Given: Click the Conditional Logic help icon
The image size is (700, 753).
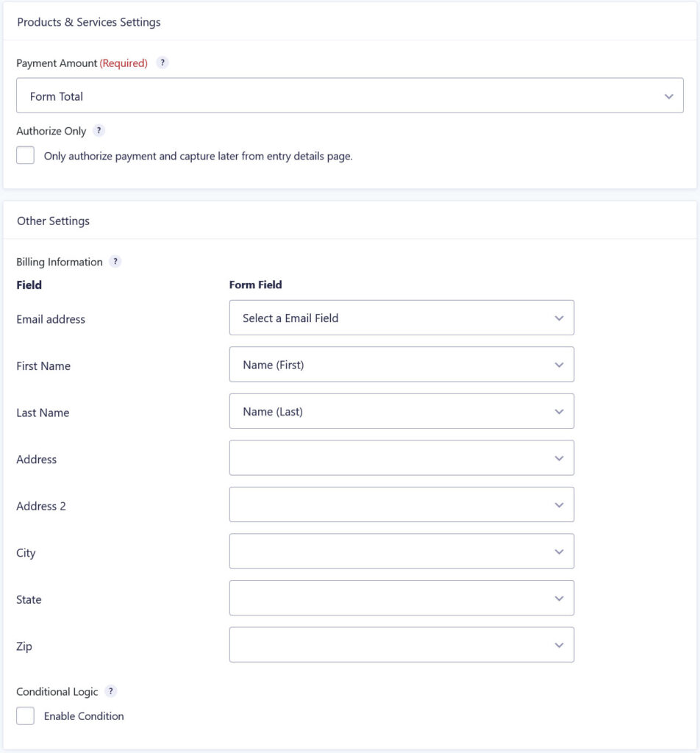Looking at the screenshot, I should [110, 691].
